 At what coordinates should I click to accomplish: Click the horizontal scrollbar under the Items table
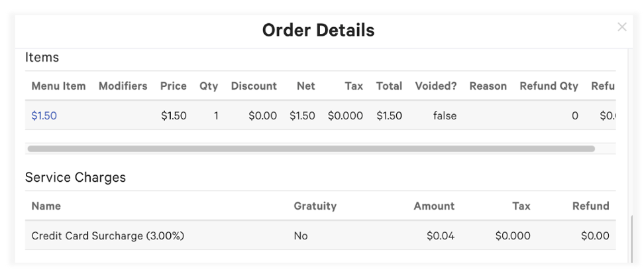click(x=311, y=149)
